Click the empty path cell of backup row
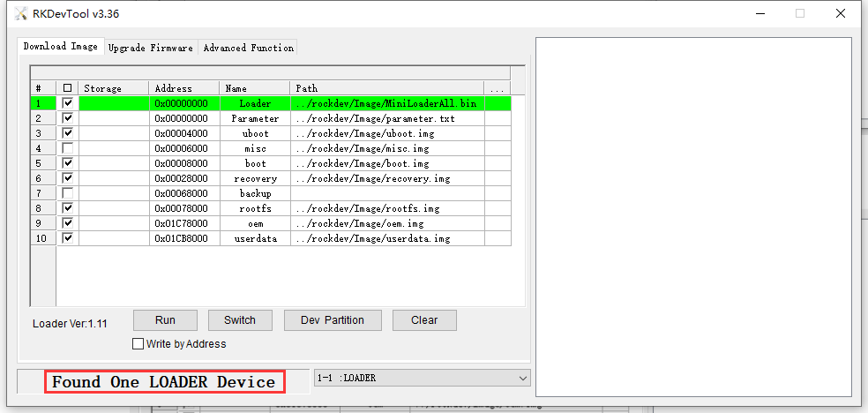The height and width of the screenshot is (413, 868). click(x=387, y=193)
